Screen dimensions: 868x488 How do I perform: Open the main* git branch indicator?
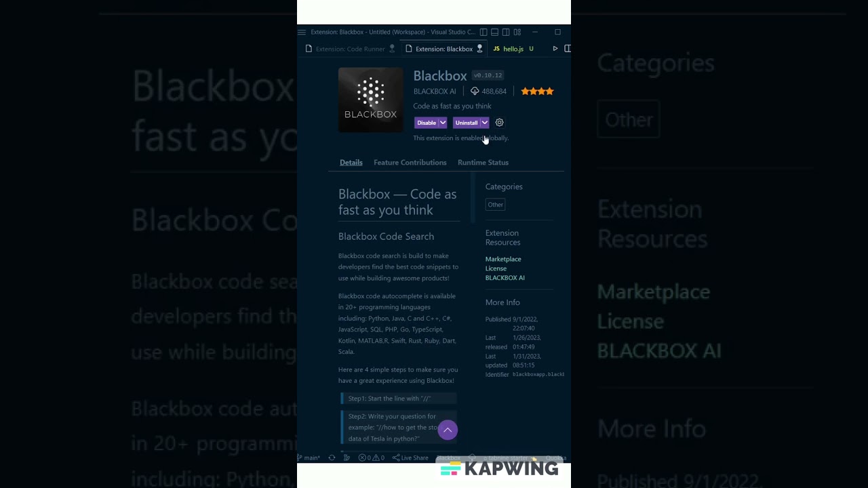click(309, 458)
